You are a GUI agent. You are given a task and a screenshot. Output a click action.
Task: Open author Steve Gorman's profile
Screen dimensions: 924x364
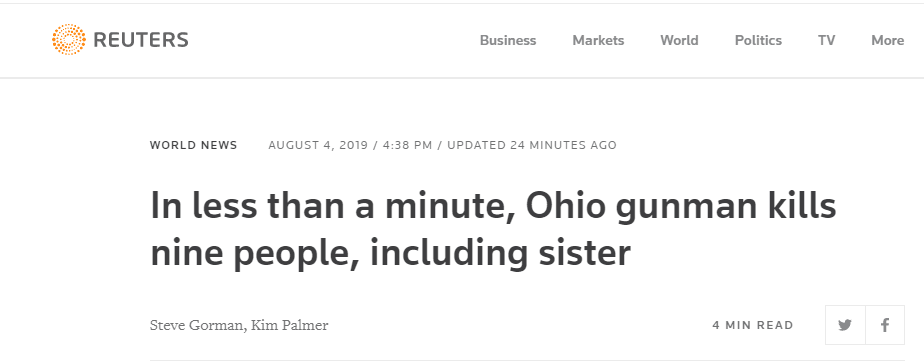click(x=196, y=325)
